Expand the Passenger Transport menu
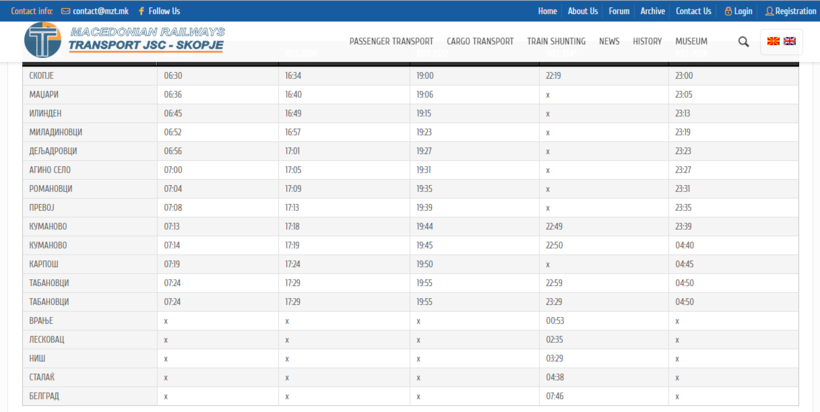This screenshot has height=412, width=820. tap(391, 42)
